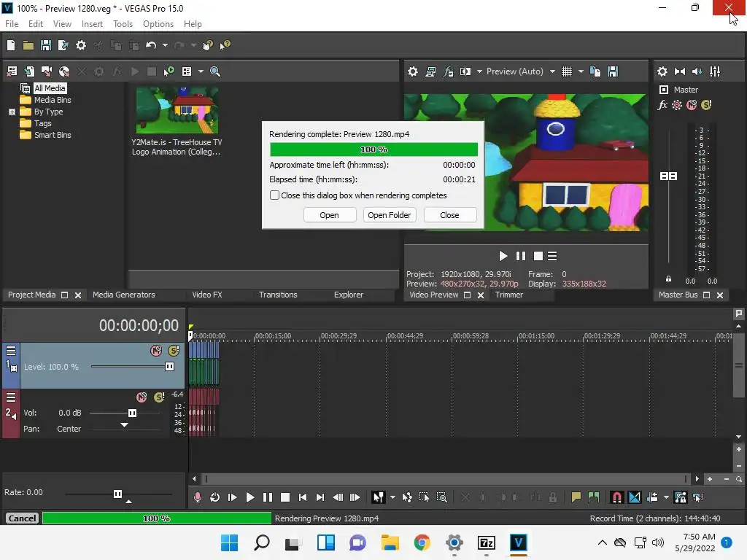Open the Normal Edit Tool dropdown arrow
The image size is (747, 560).
tap(392, 497)
